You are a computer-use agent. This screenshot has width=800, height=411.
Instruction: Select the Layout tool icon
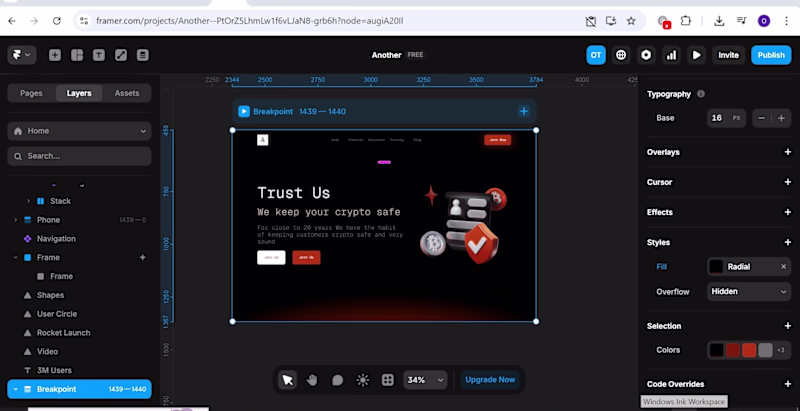click(x=77, y=55)
